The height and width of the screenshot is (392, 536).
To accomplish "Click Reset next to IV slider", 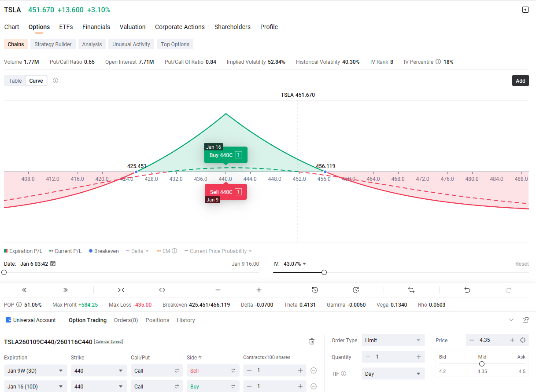I will 522,264.
